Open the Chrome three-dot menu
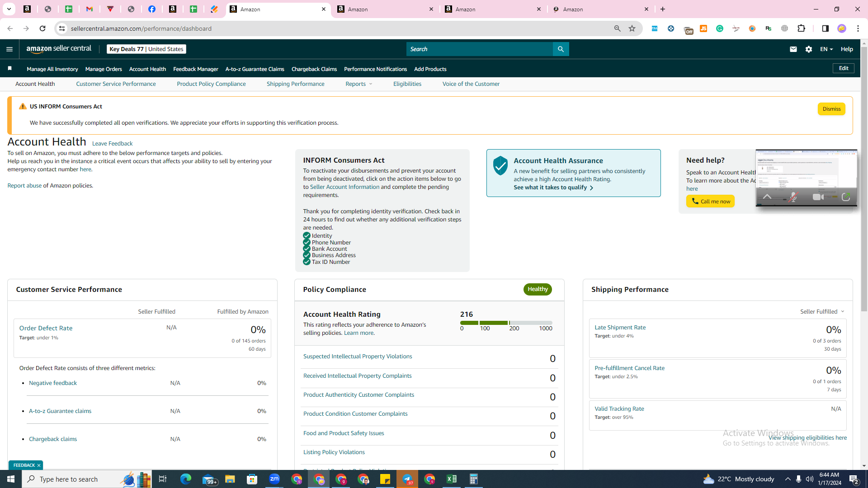 point(858,28)
